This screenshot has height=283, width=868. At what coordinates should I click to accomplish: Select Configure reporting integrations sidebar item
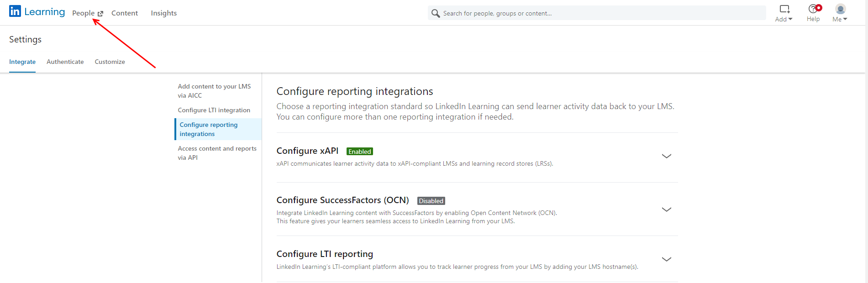coord(218,129)
